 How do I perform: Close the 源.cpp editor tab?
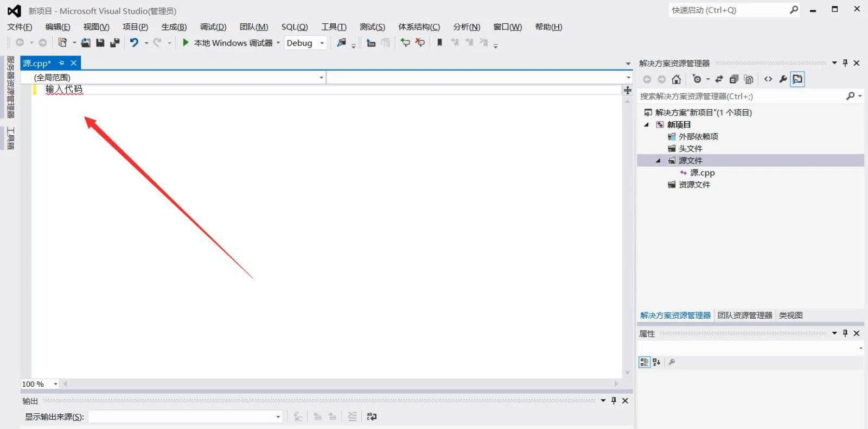tap(74, 63)
